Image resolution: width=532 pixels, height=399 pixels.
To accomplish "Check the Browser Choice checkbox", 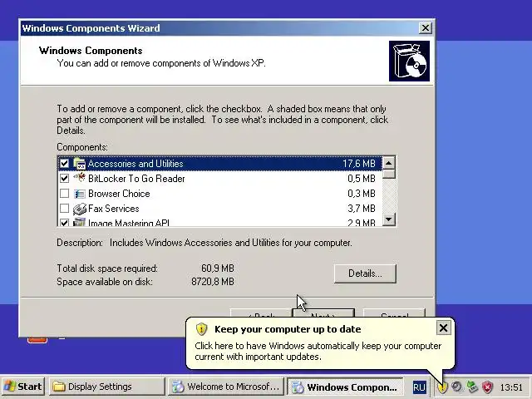I will point(64,194).
